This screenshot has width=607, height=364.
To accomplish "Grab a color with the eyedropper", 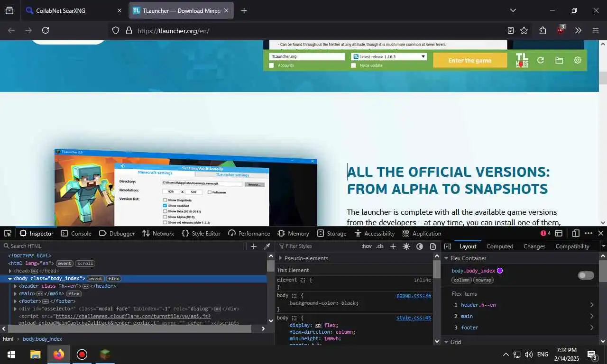I will tap(267, 246).
